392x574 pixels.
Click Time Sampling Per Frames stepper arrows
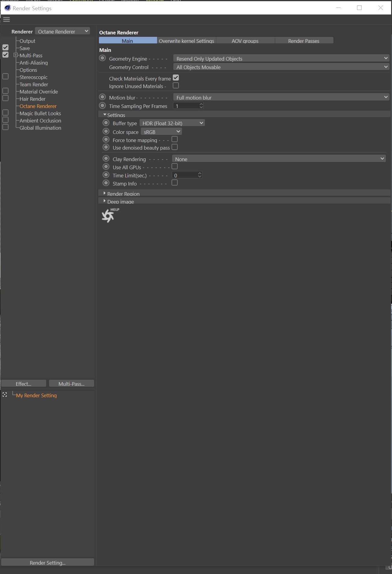(201, 106)
